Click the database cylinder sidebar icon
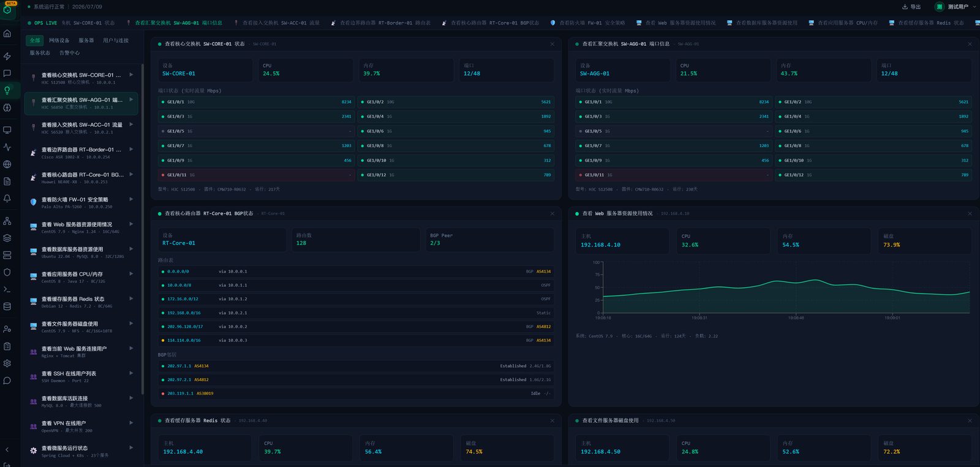Viewport: 980px width, 467px height. 7,306
